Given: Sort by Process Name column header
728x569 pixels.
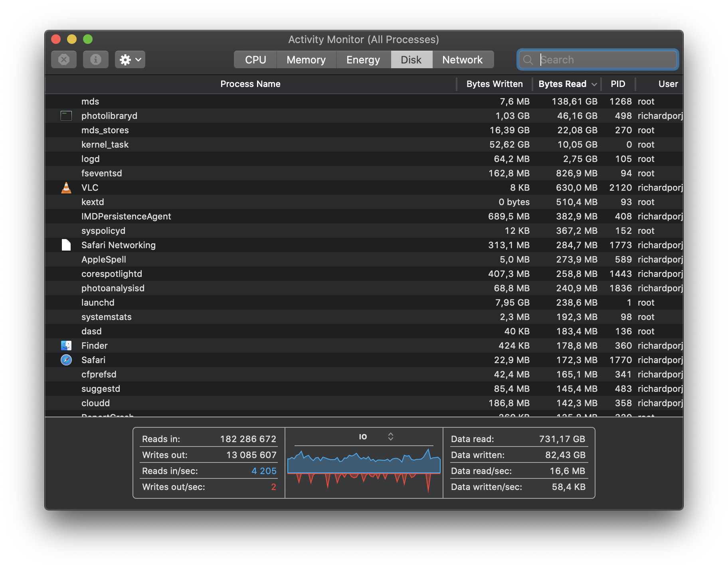Looking at the screenshot, I should (251, 84).
